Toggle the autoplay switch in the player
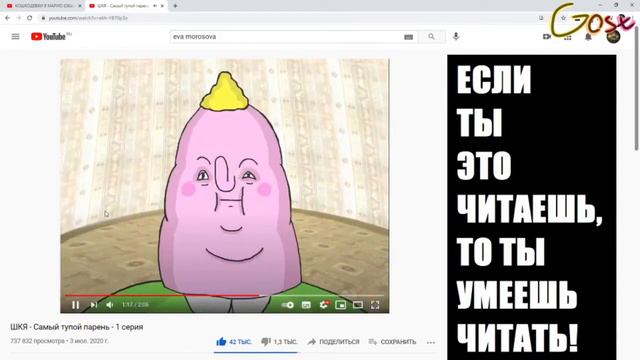 pos(287,305)
